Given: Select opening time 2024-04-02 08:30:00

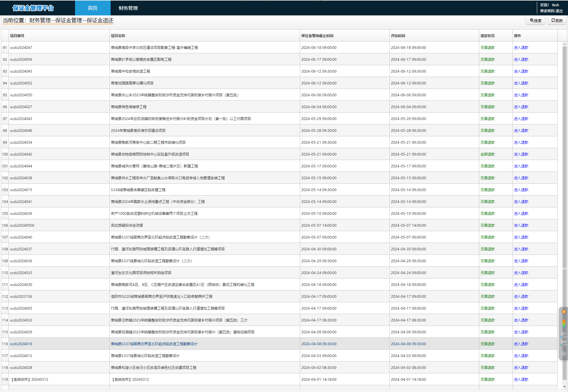Looking at the screenshot, I should [x=408, y=368].
